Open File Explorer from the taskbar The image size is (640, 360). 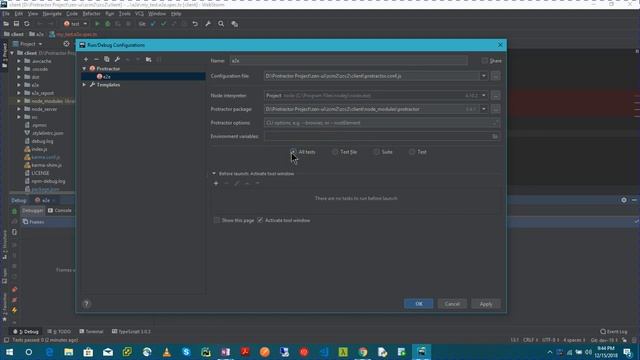68,352
